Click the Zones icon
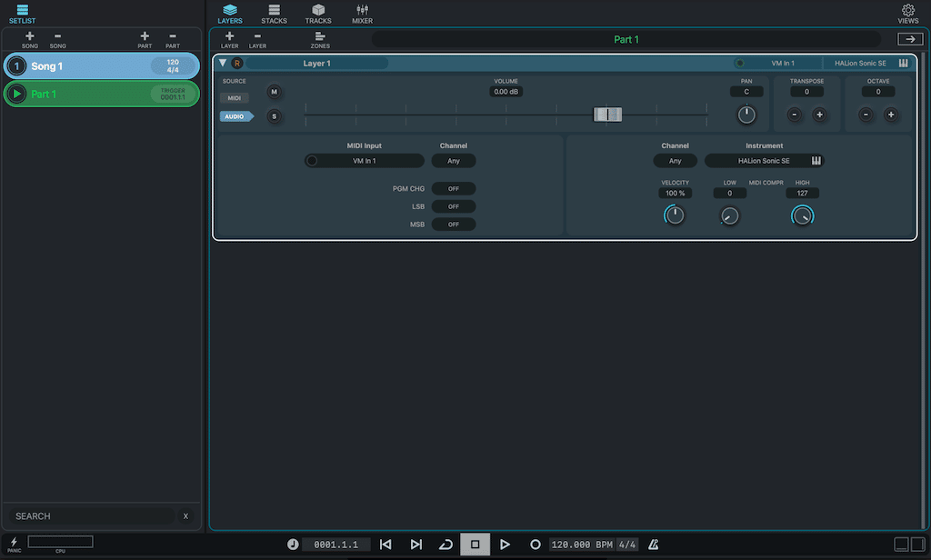 tap(320, 36)
